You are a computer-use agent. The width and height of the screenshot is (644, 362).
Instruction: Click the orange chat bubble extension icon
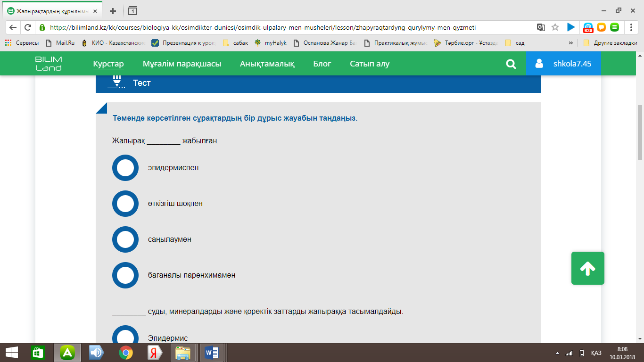(x=601, y=27)
